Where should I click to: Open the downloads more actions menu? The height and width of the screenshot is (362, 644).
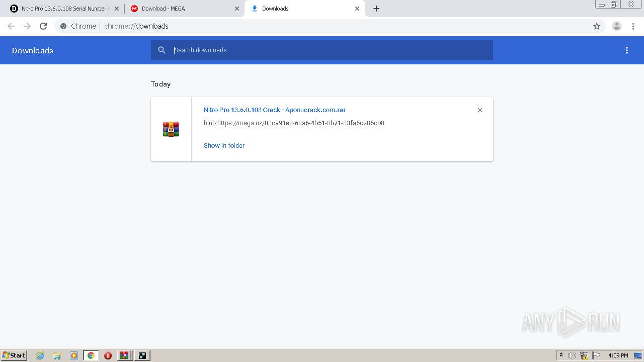click(627, 50)
